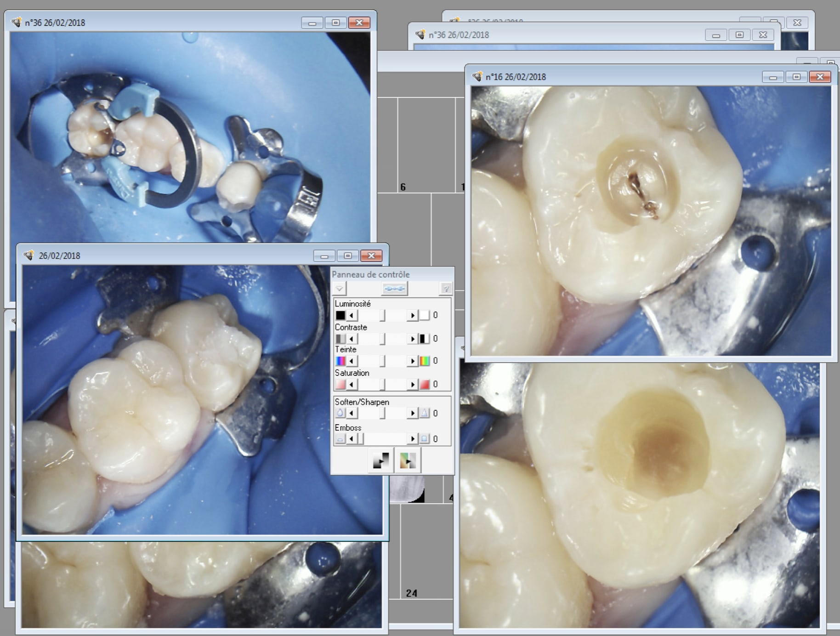
Task: Click the Saturation slider handle
Action: [382, 384]
